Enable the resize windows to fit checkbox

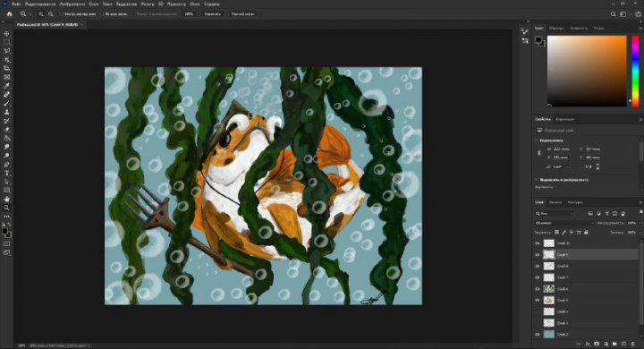coord(62,14)
